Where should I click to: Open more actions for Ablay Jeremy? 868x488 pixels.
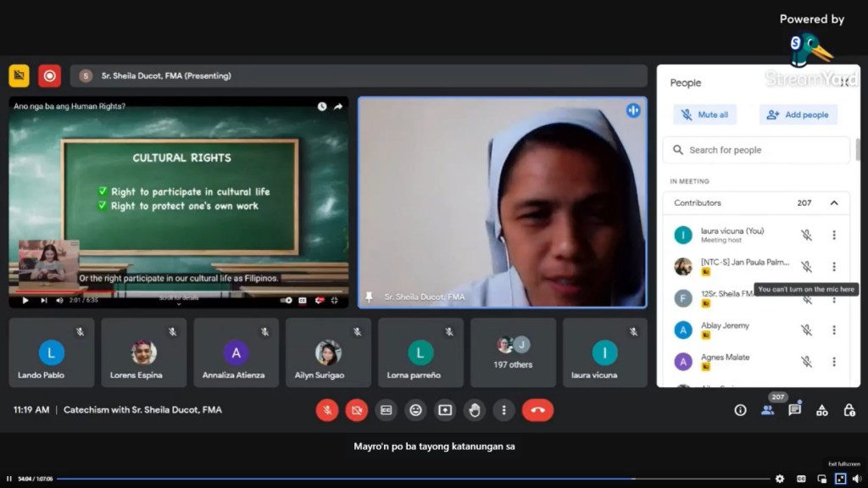834,330
